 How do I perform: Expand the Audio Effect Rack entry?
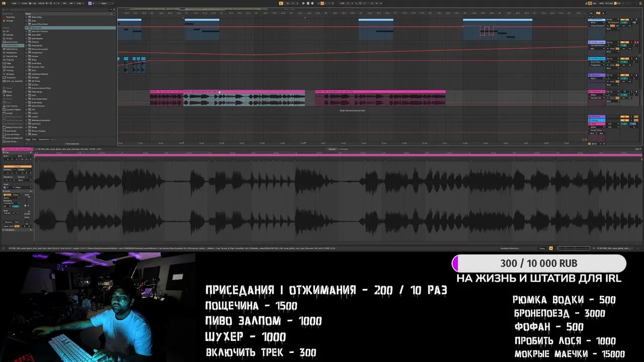(x=27, y=24)
